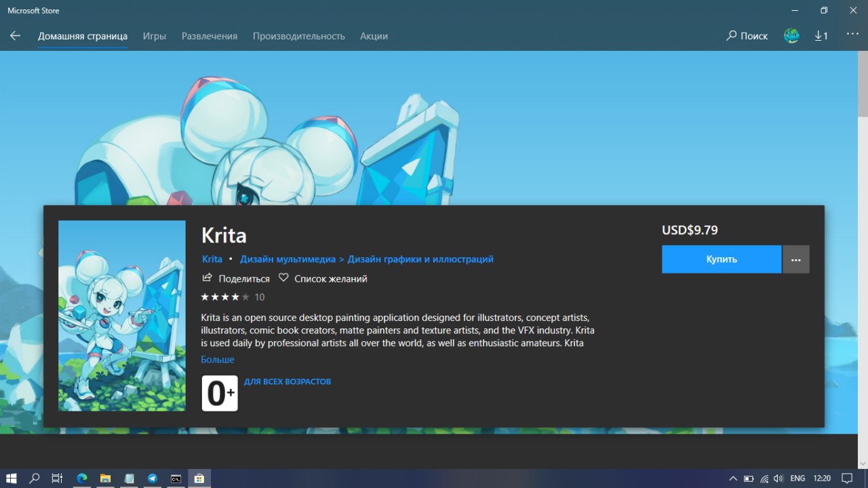Open the Wi-Fi network tray icon
Screen dimensions: 868x488
point(765,478)
